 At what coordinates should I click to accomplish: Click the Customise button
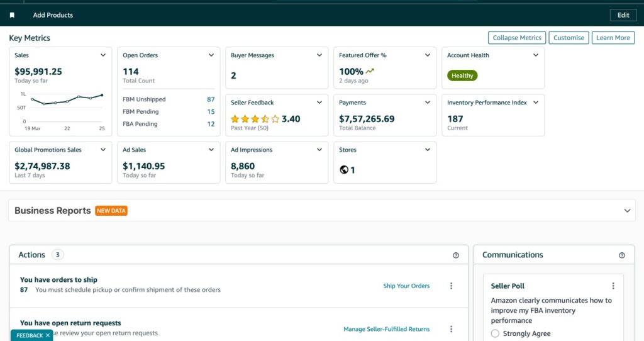tap(569, 38)
